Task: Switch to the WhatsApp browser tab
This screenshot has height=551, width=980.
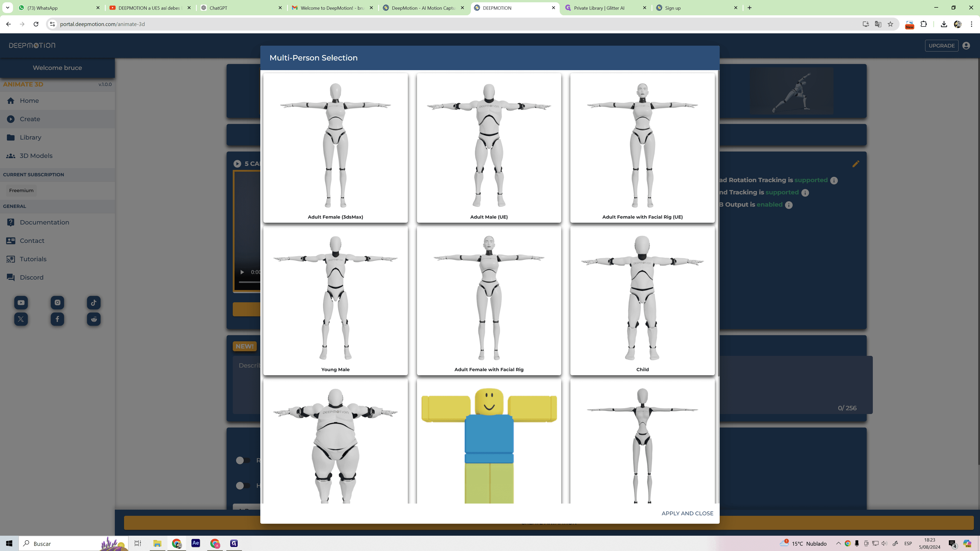Action: 59,8
